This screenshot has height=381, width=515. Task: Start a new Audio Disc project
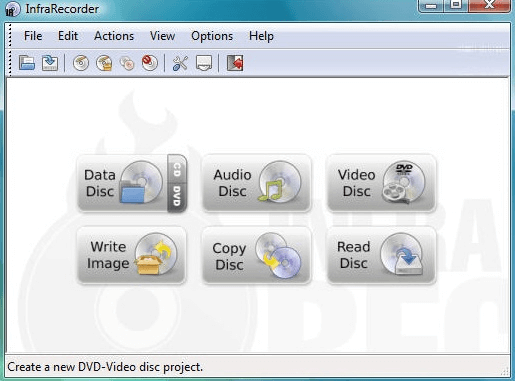(257, 183)
